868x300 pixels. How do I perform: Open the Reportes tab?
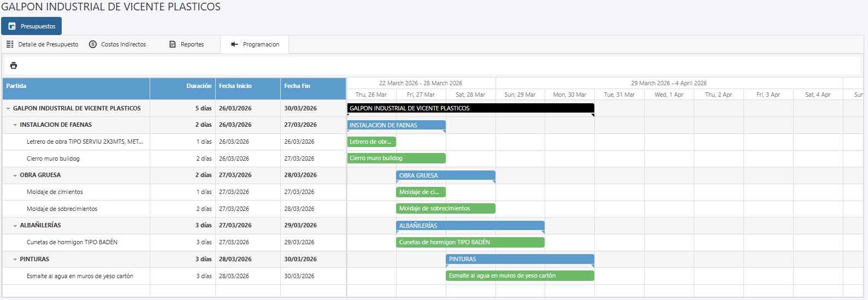coord(192,44)
